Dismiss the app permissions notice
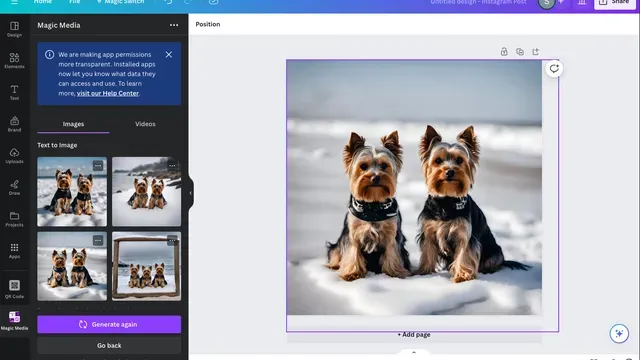 point(169,54)
